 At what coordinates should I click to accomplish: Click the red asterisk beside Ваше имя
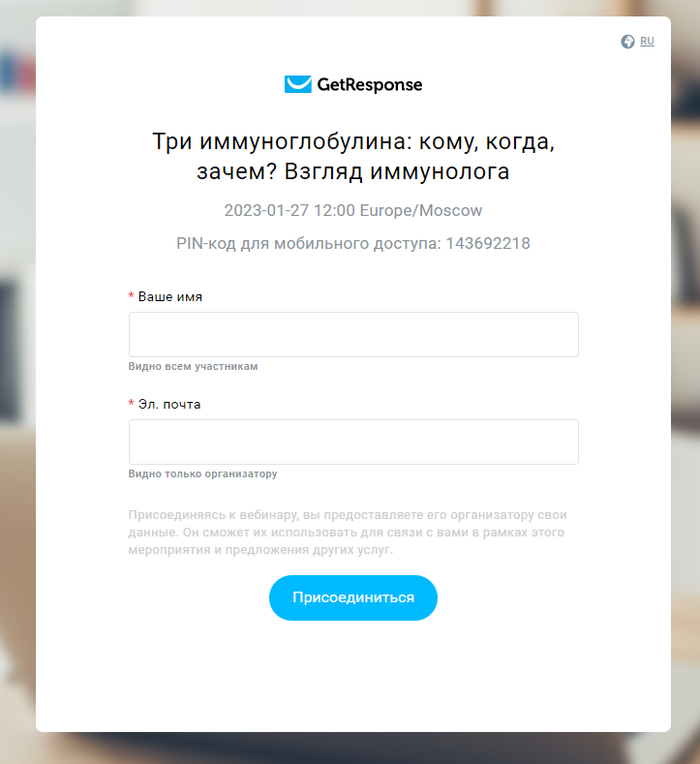click(x=131, y=295)
